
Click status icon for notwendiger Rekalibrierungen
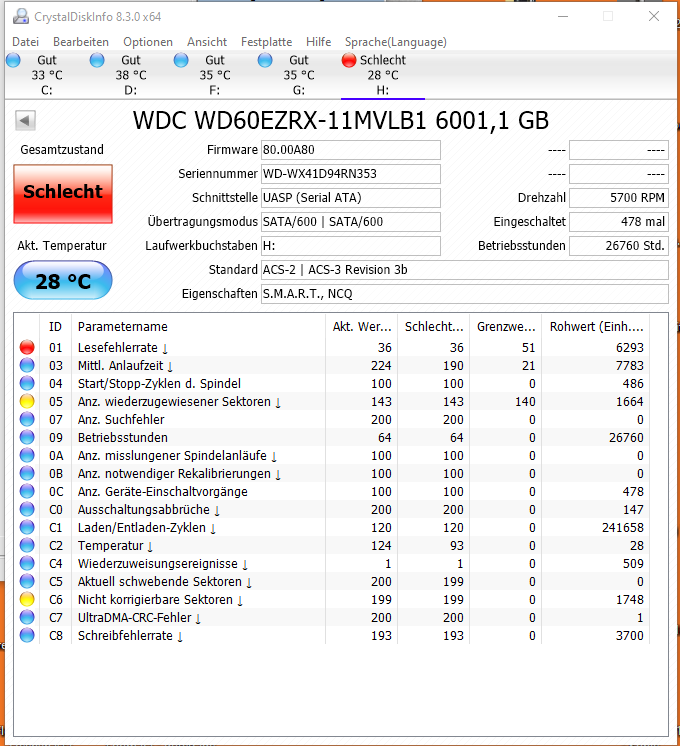tap(27, 473)
